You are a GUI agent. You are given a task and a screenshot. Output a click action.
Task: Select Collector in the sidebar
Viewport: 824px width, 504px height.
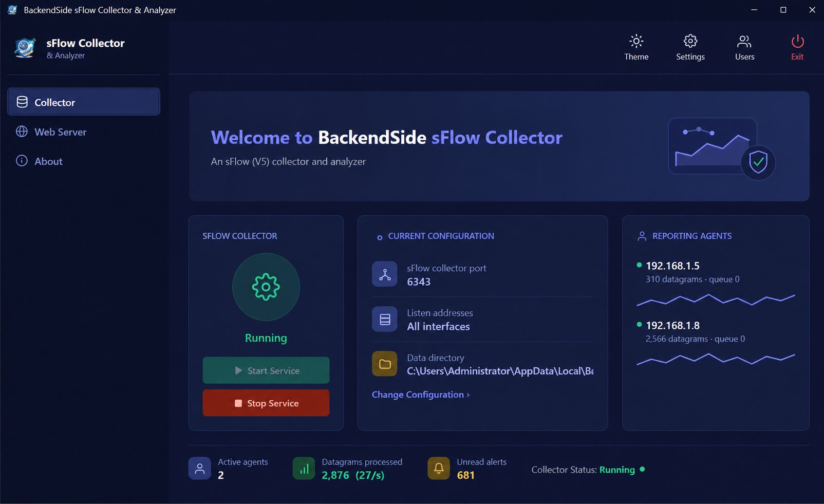pyautogui.click(x=84, y=102)
